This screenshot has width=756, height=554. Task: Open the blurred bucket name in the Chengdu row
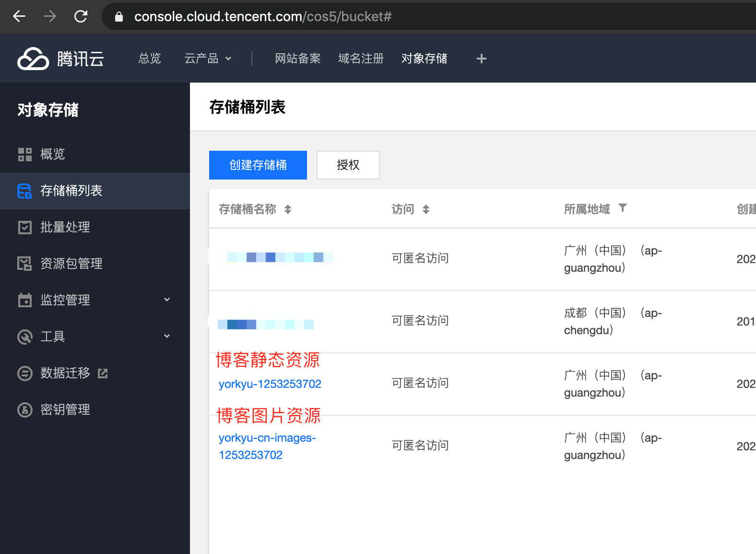266,325
